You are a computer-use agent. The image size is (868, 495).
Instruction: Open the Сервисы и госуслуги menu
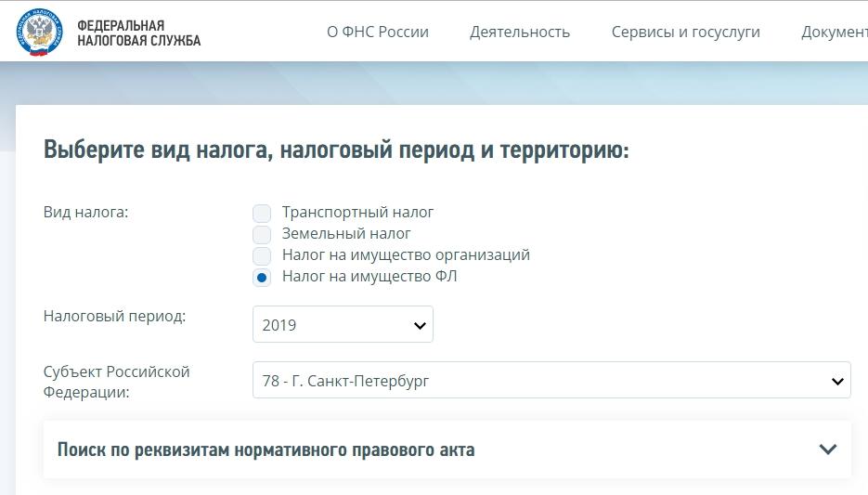(x=685, y=33)
